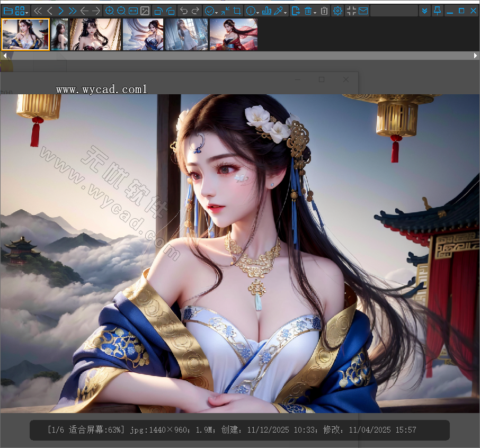
Task: Activate the color picker eyedropper
Action: point(278,11)
